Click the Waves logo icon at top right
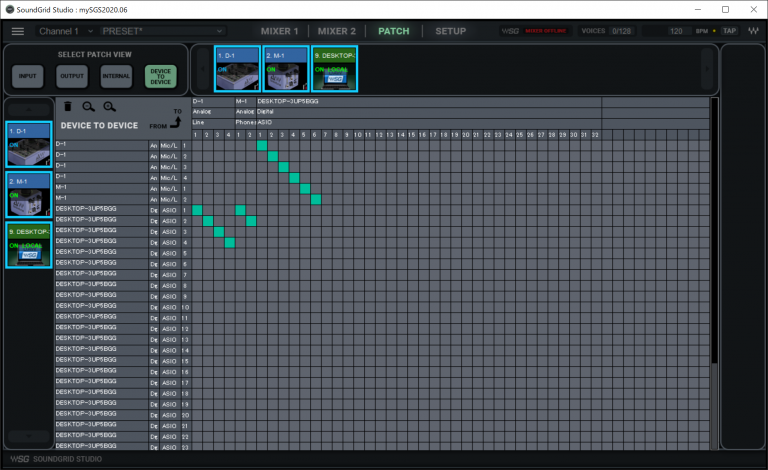768x470 pixels. coord(752,31)
